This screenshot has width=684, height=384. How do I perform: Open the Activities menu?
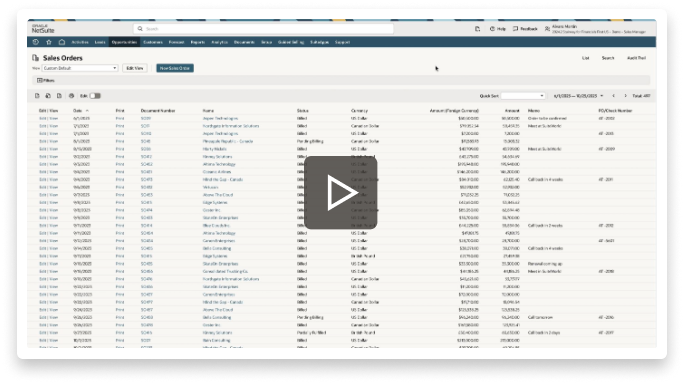[80, 42]
